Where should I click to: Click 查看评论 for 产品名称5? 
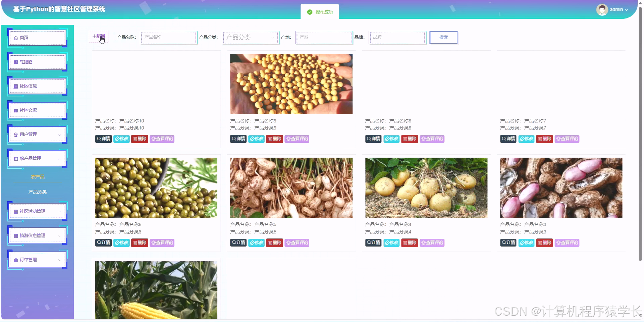[x=297, y=243]
